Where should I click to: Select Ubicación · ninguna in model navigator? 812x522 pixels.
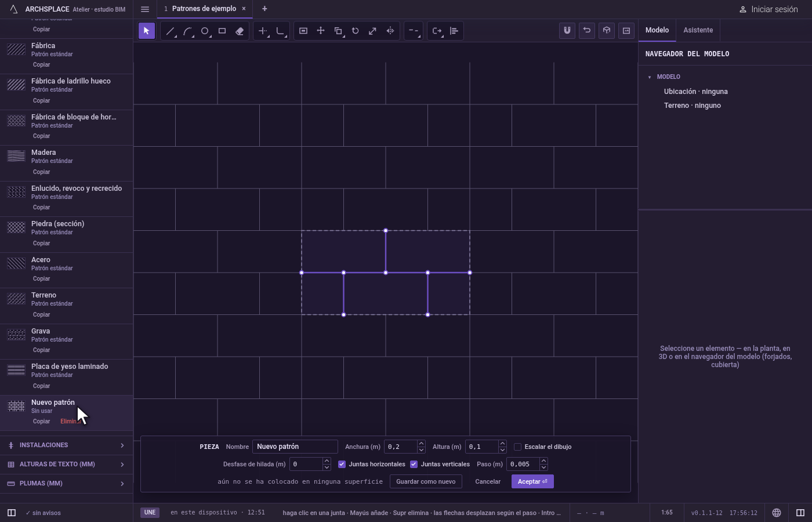pyautogui.click(x=696, y=92)
